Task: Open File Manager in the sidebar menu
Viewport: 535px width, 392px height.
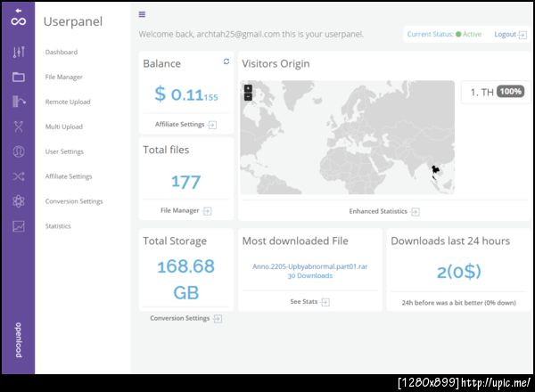Action: click(64, 77)
